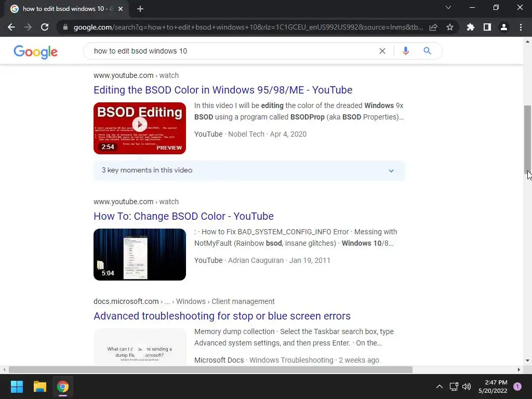The image size is (532, 399).
Task: Click the scroll right arrow
Action: point(519,369)
